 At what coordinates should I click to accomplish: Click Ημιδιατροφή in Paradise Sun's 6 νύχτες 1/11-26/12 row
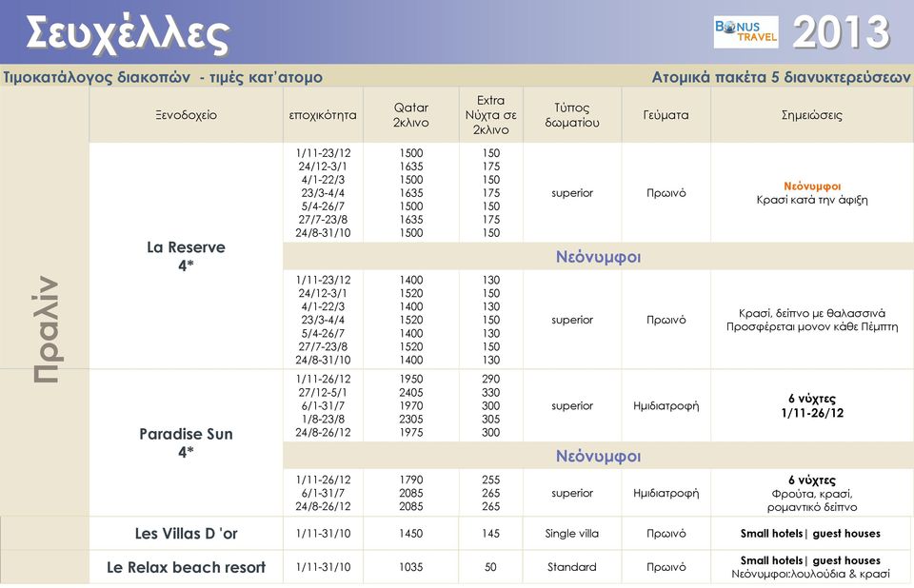coord(666,406)
